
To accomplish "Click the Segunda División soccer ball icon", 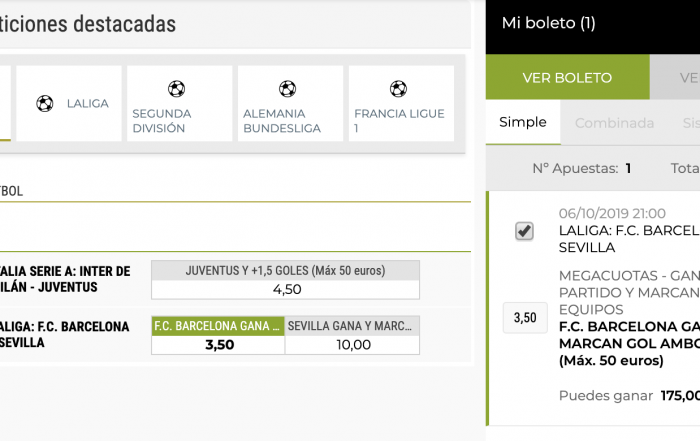I will 177,88.
